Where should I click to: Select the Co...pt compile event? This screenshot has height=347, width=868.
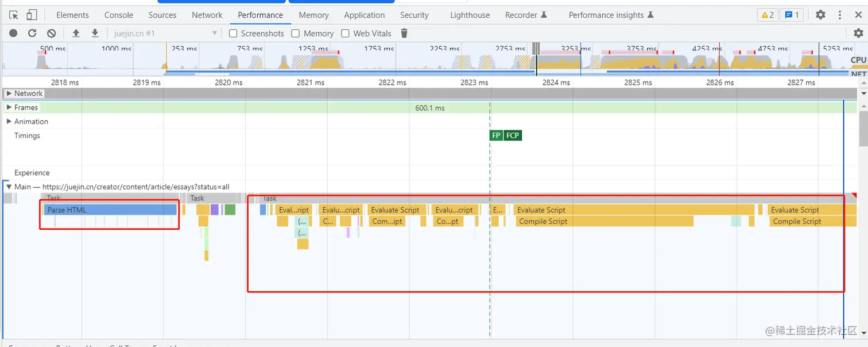point(448,221)
